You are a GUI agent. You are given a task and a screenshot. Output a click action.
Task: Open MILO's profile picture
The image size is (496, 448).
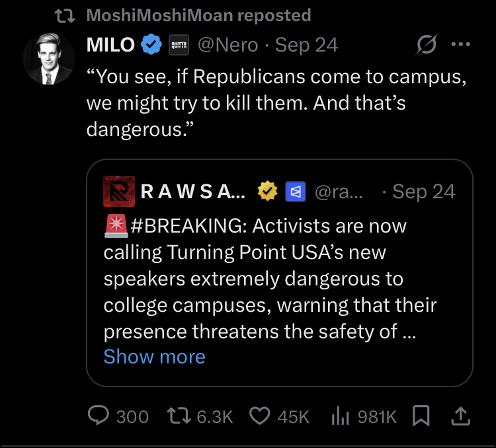point(49,59)
